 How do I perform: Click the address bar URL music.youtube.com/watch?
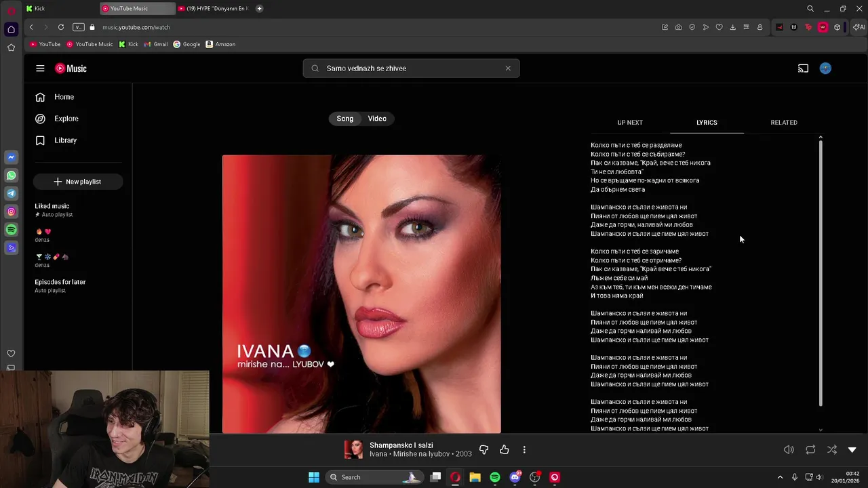(136, 27)
